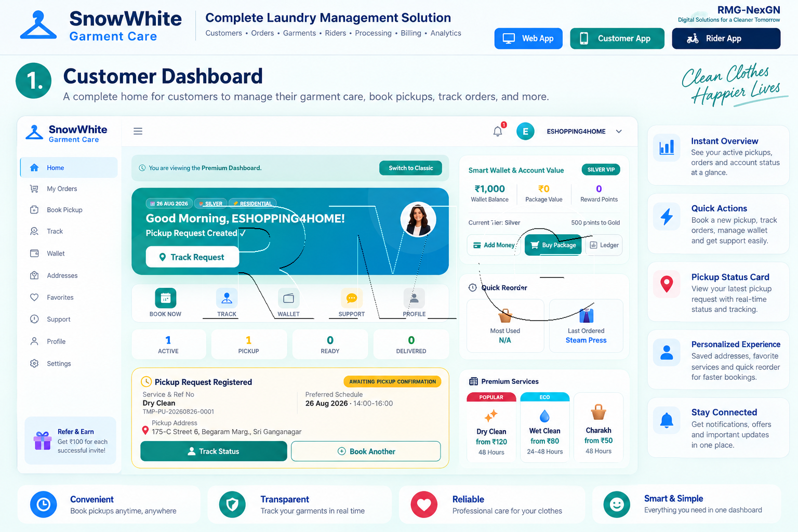Tap the PROFILE quick action icon
Image resolution: width=798 pixels, height=532 pixels.
click(x=414, y=298)
